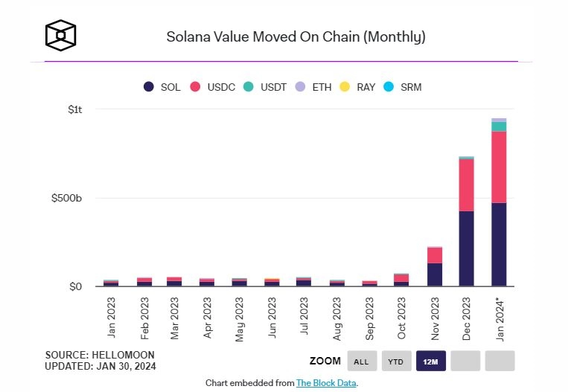The width and height of the screenshot is (568, 392).
Task: Click The Block cube logo
Action: (x=60, y=35)
